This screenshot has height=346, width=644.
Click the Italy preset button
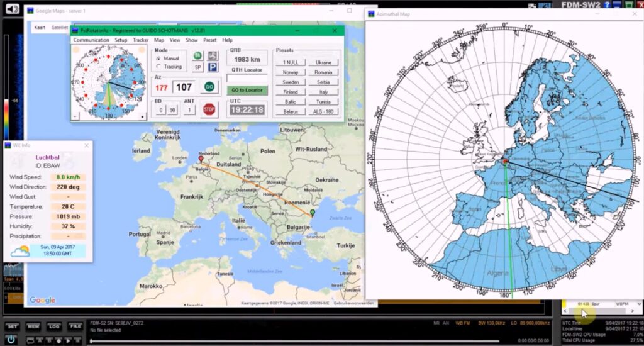click(324, 92)
